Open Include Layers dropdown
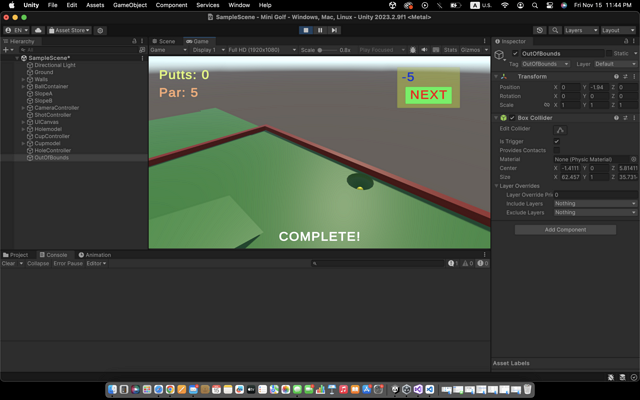The width and height of the screenshot is (640, 400). point(595,203)
